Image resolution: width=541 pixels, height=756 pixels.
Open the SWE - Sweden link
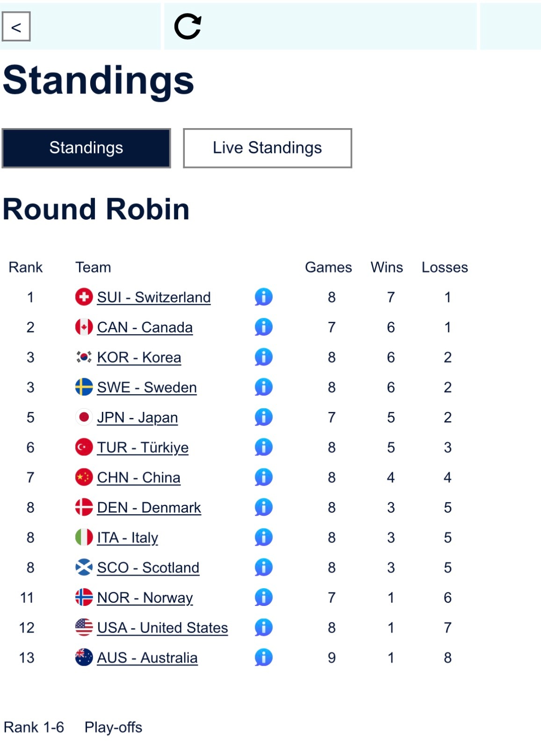coord(147,388)
